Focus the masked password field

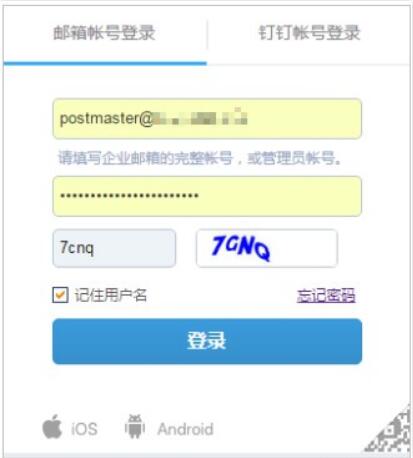coord(207,196)
